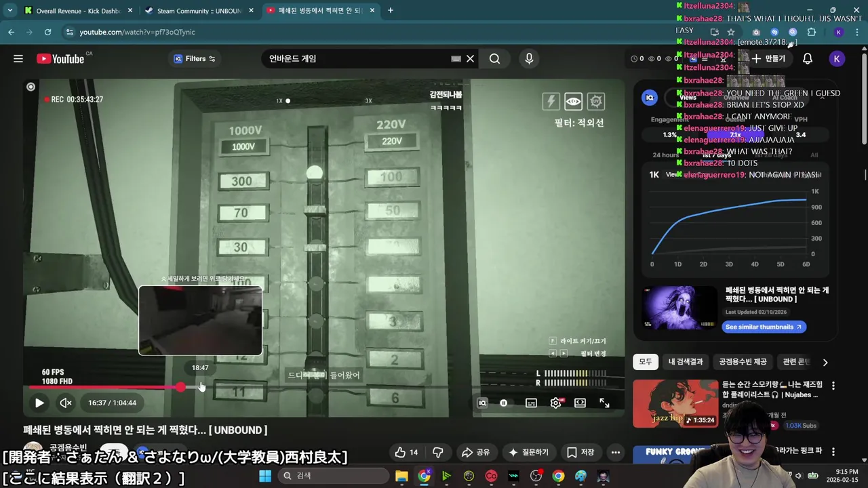
Task: Open the 공겜용수빈 channel name link
Action: [68, 447]
